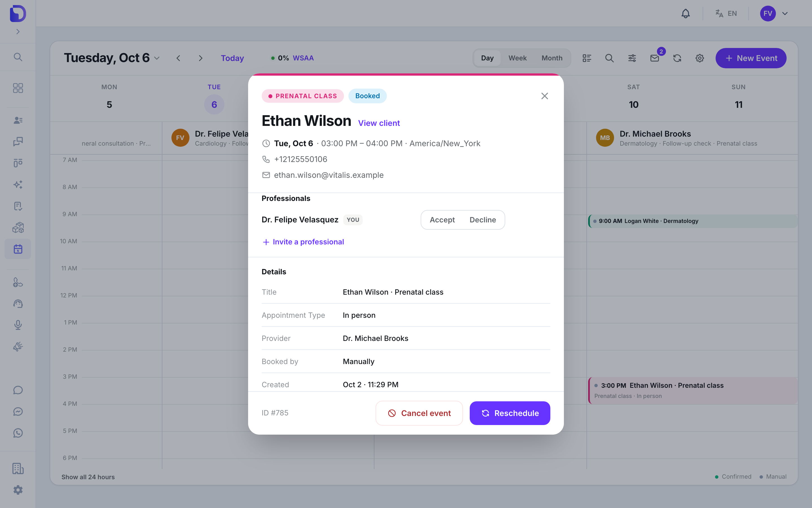Image resolution: width=812 pixels, height=508 pixels.
Task: Click the WSAA link
Action: (x=303, y=58)
